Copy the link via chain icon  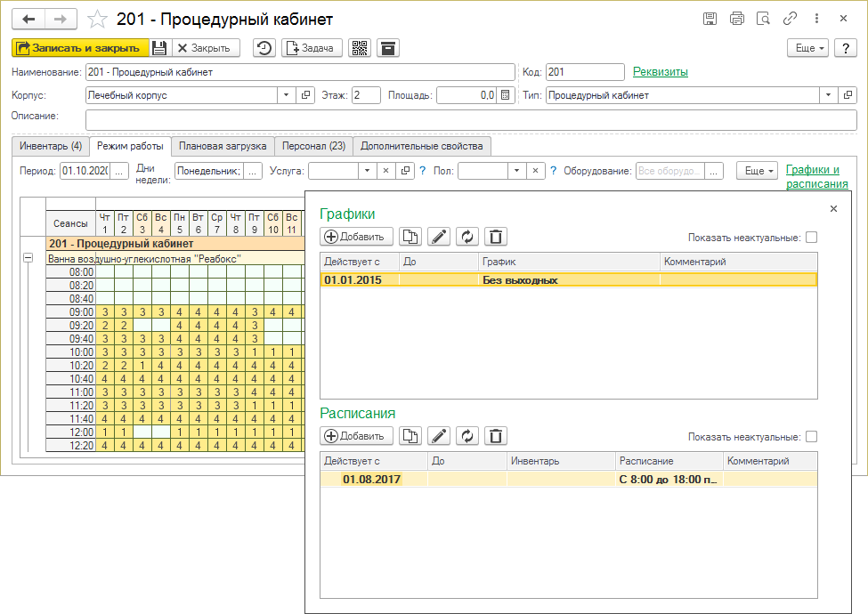coord(789,19)
